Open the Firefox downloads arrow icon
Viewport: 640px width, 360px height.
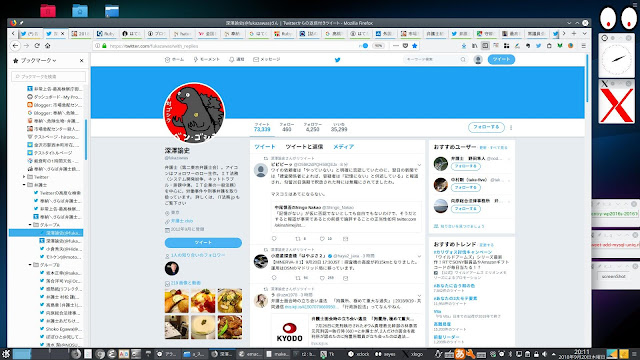(x=464, y=46)
